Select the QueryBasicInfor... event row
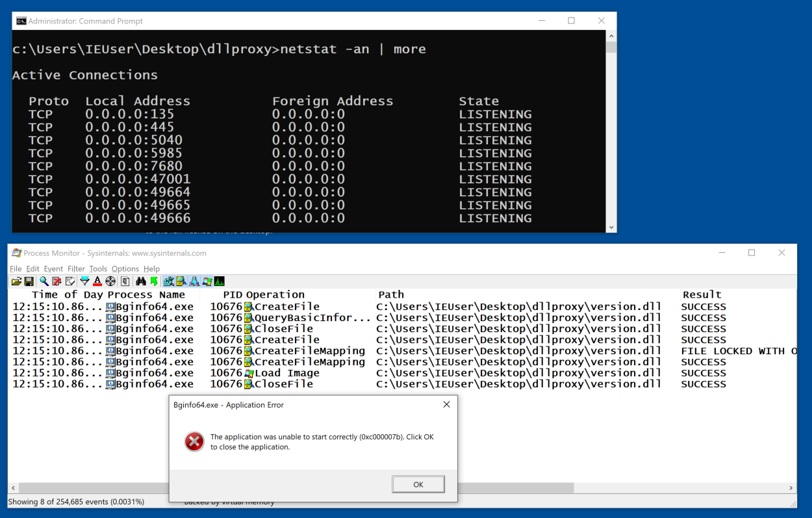 403,318
